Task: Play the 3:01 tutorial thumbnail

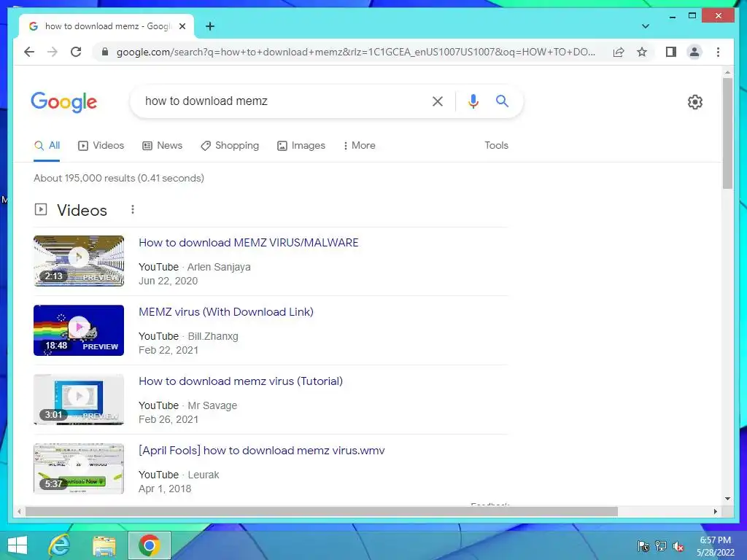Action: click(x=79, y=400)
